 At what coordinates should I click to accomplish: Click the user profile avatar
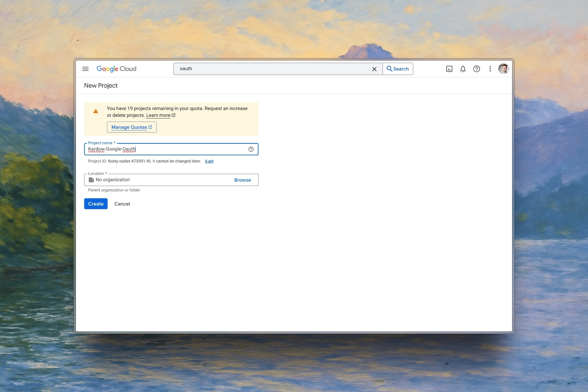click(x=503, y=69)
